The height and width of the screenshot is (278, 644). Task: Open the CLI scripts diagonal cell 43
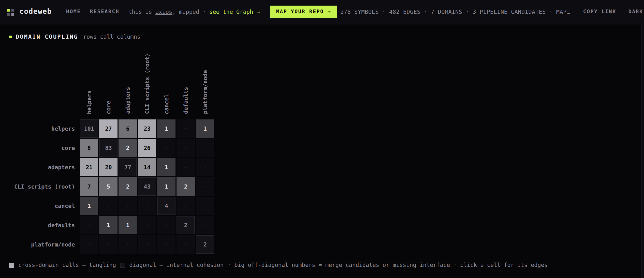click(147, 187)
